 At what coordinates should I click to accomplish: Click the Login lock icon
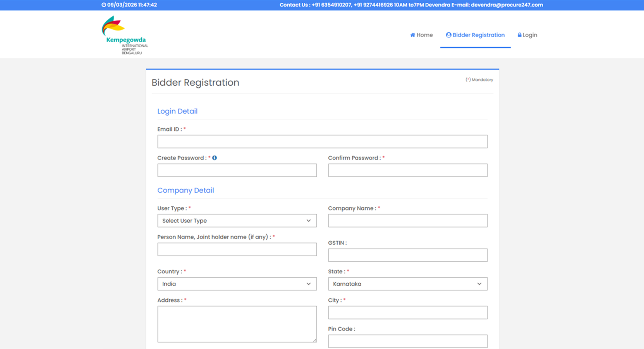click(x=520, y=35)
